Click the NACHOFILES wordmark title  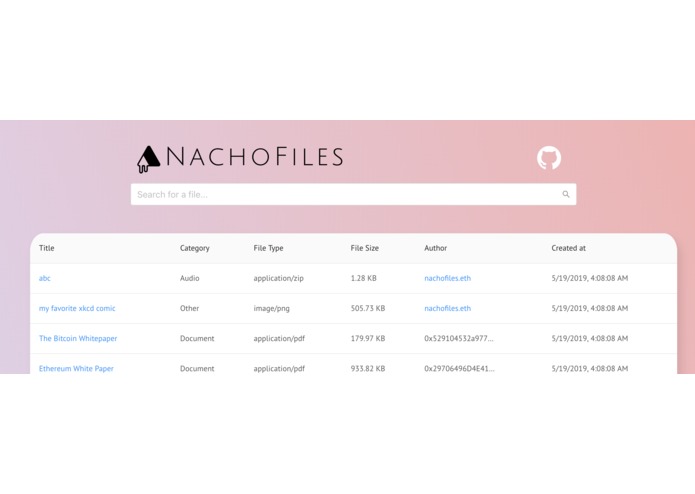tap(255, 157)
